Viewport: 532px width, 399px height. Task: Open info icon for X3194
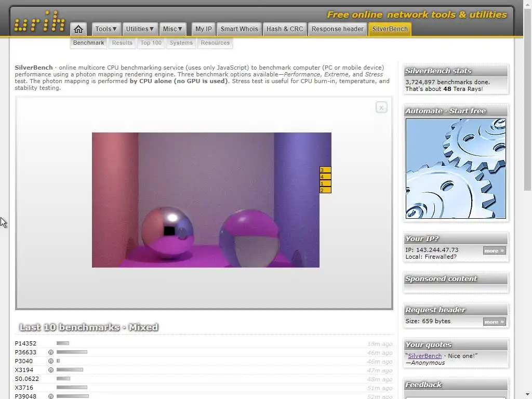click(51, 370)
